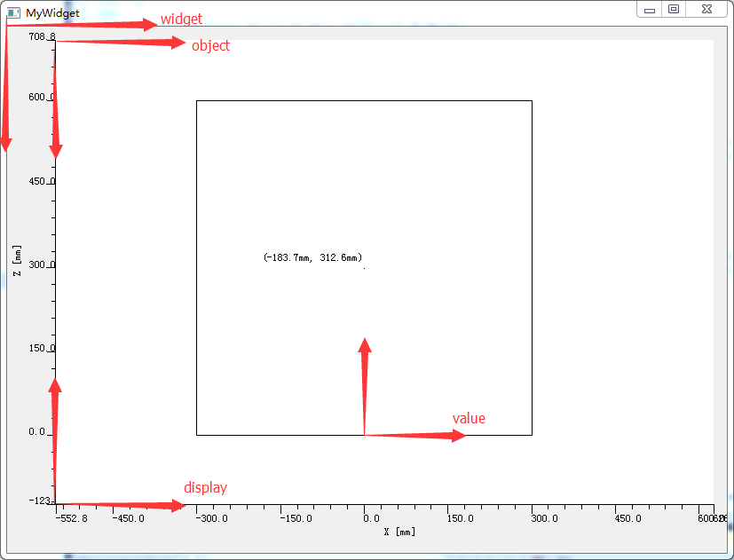Click the Z axis tick label 0.0
This screenshot has width=734, height=560.
(x=36, y=431)
